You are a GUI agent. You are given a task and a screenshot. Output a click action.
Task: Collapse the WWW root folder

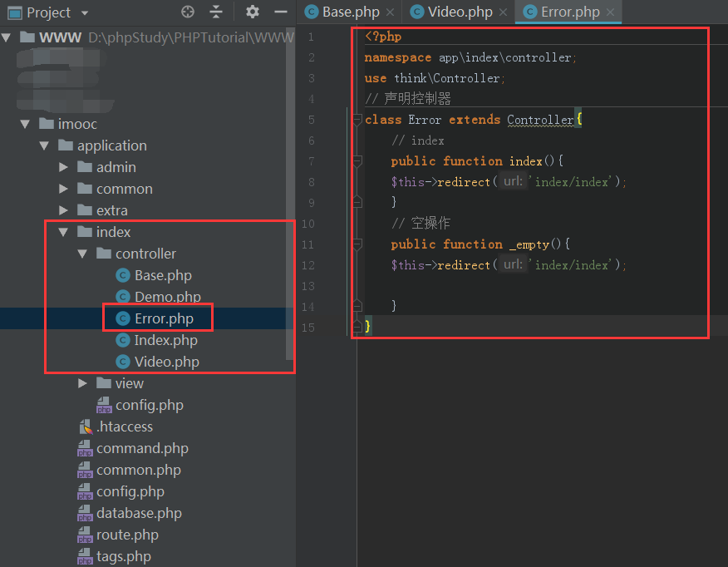[x=7, y=37]
